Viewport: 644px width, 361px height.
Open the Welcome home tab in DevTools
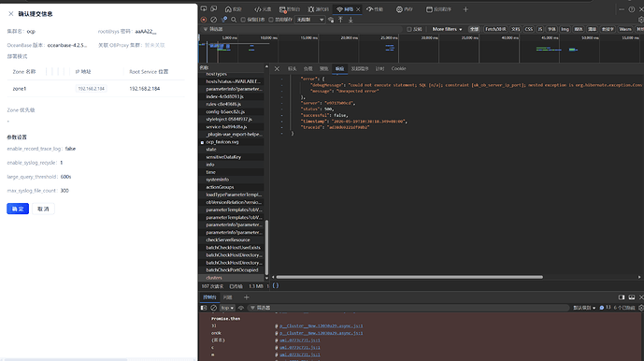[x=234, y=9]
